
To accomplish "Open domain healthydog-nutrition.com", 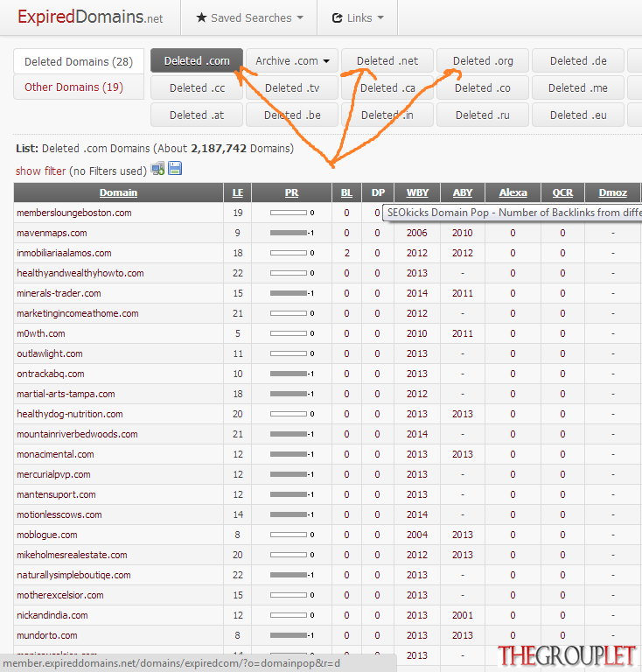I will [70, 414].
